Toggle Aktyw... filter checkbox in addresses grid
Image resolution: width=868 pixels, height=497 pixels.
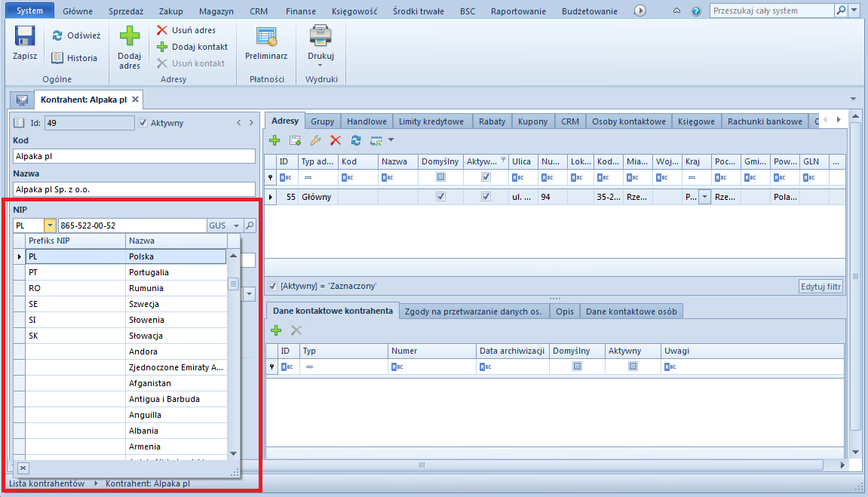486,177
